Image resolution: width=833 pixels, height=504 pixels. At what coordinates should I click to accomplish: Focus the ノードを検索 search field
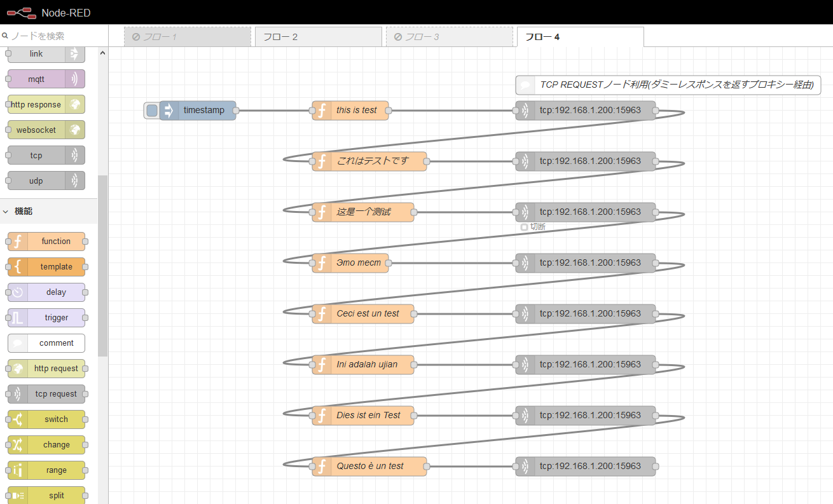pyautogui.click(x=54, y=36)
